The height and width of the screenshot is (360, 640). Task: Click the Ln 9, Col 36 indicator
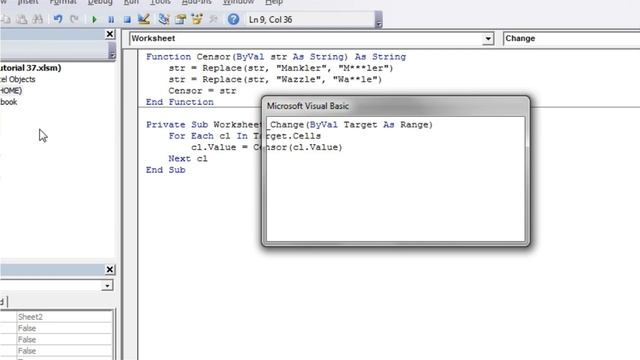click(270, 20)
